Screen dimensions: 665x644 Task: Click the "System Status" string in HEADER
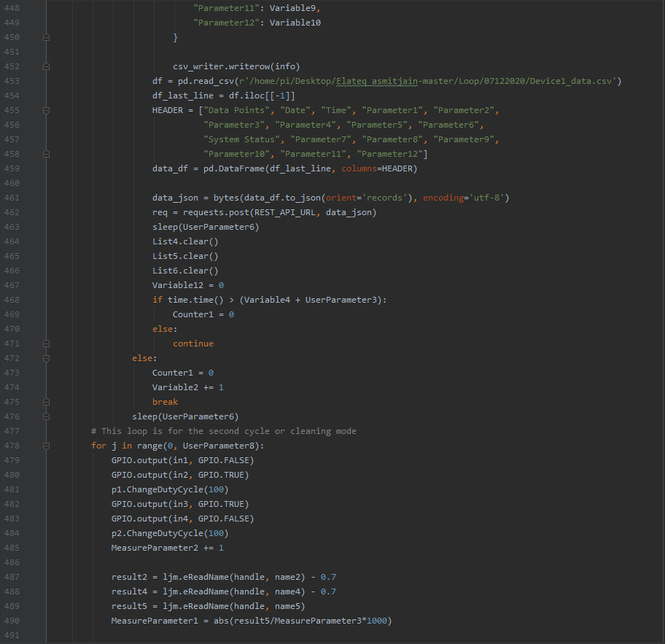pyautogui.click(x=241, y=139)
